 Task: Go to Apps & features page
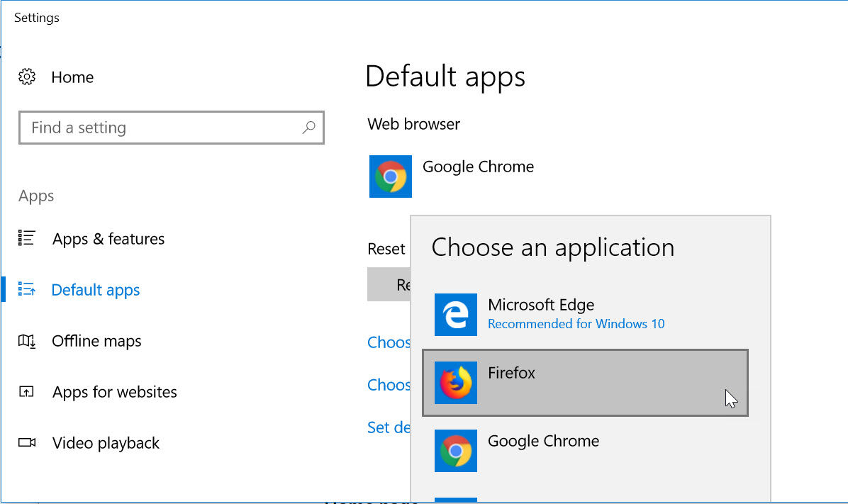click(x=108, y=238)
